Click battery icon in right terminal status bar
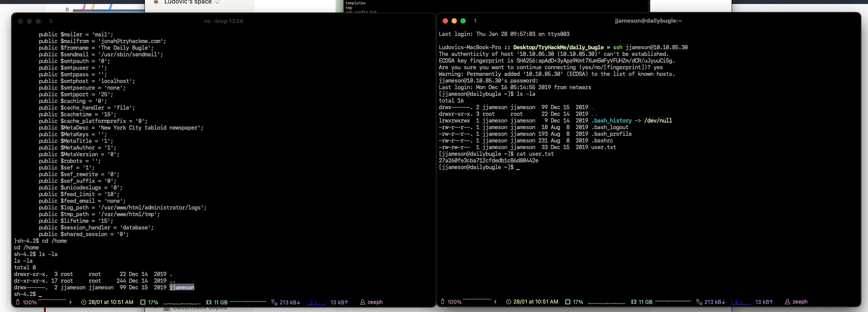Viewport: 868px width, 312px height. pyautogui.click(x=443, y=302)
